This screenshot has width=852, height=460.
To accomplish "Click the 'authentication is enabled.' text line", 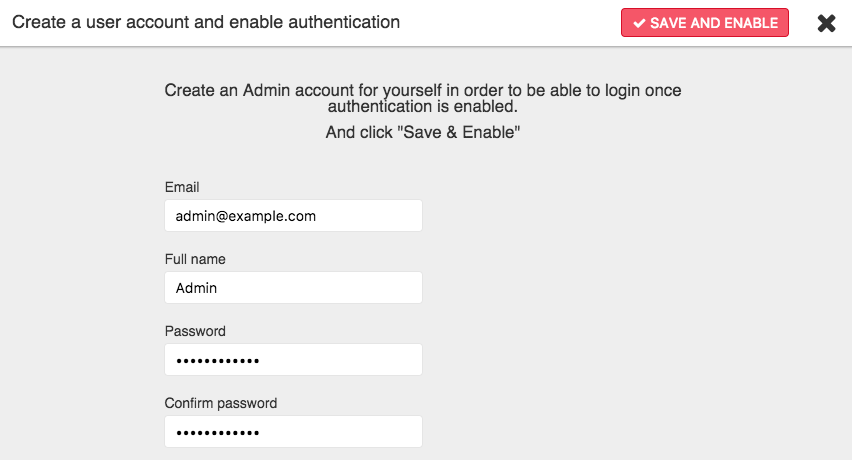I will coord(423,106).
